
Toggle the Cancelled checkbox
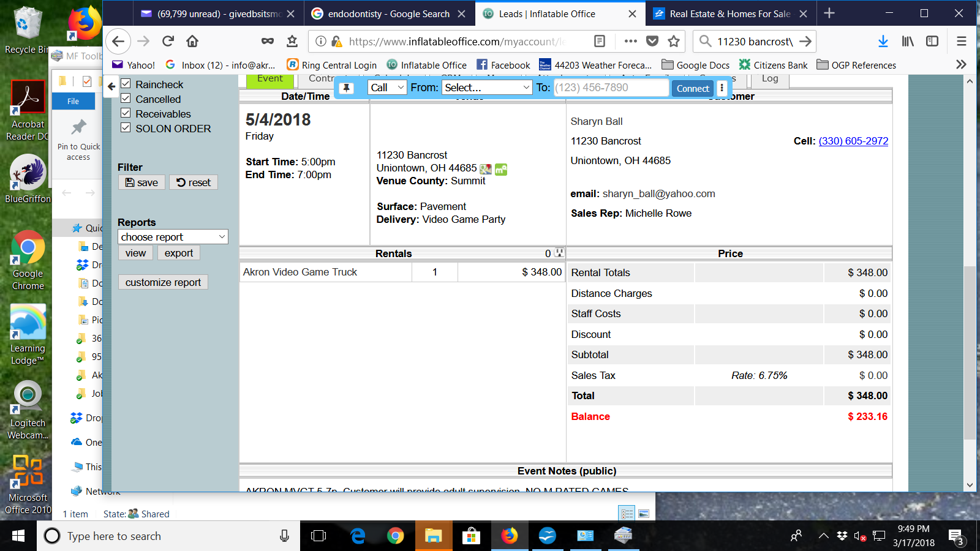click(x=126, y=99)
